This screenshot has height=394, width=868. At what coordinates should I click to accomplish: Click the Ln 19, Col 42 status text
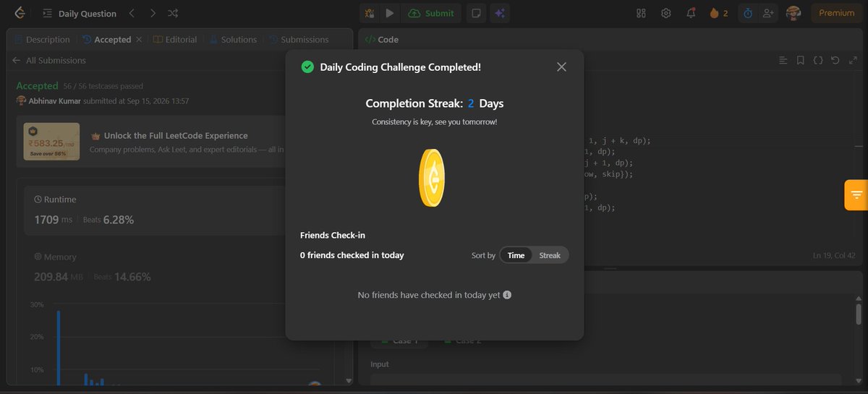[x=833, y=255]
